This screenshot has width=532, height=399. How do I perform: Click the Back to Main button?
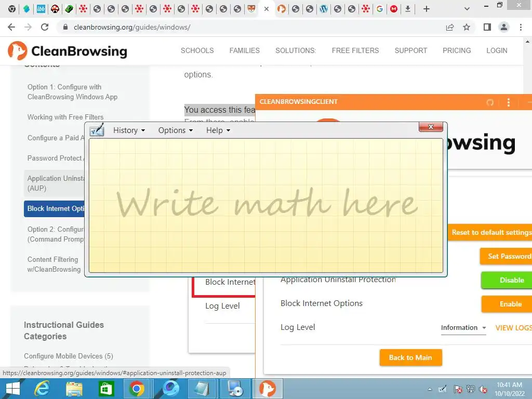point(410,357)
